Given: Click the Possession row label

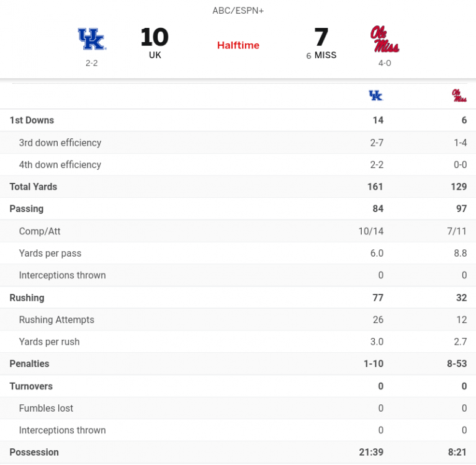Looking at the screenshot, I should [34, 453].
